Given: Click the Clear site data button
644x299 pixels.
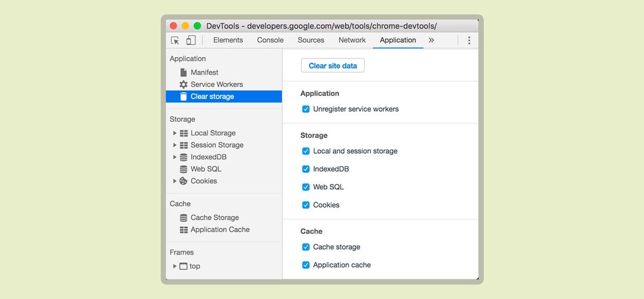Looking at the screenshot, I should (x=333, y=65).
